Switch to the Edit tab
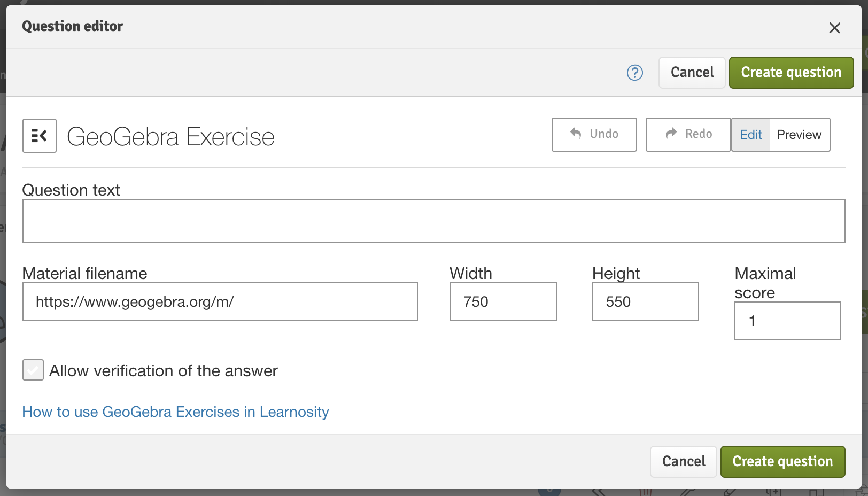 pyautogui.click(x=750, y=135)
